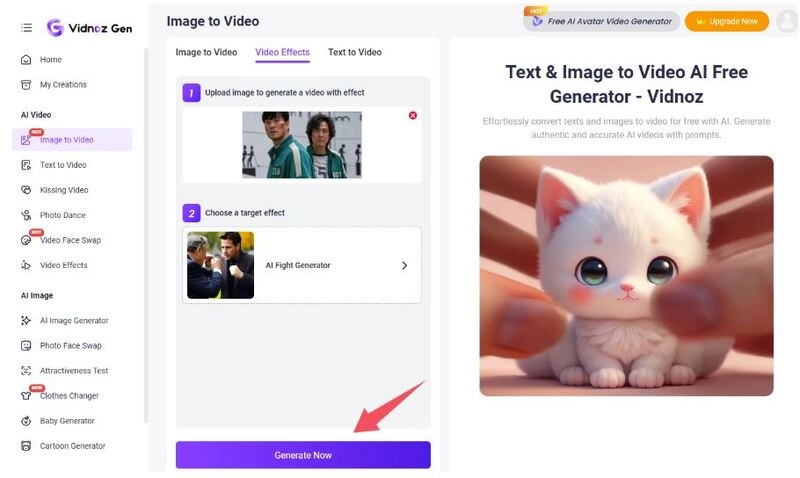Click the Generate Now button

coord(303,455)
